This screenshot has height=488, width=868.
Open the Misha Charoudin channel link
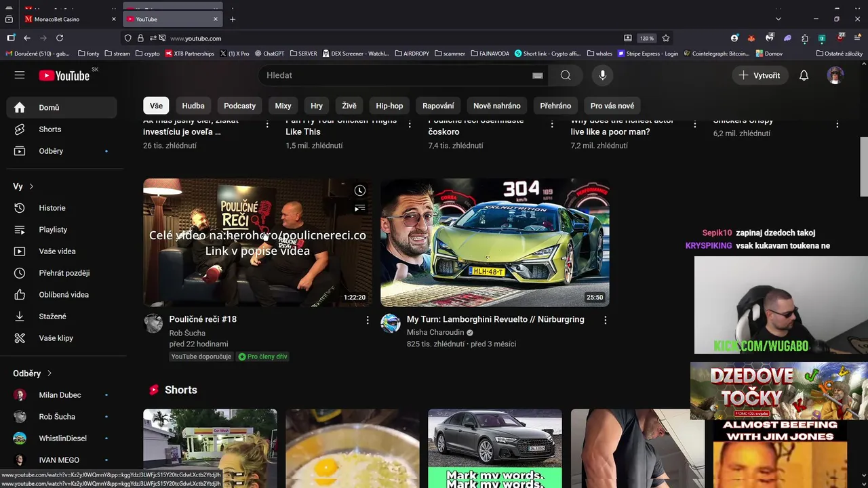point(435,333)
